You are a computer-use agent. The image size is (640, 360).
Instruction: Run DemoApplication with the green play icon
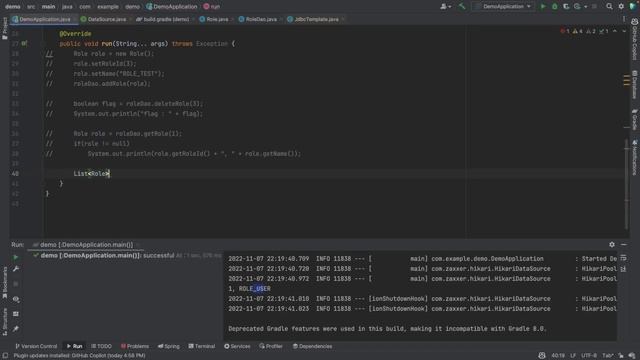[543, 7]
